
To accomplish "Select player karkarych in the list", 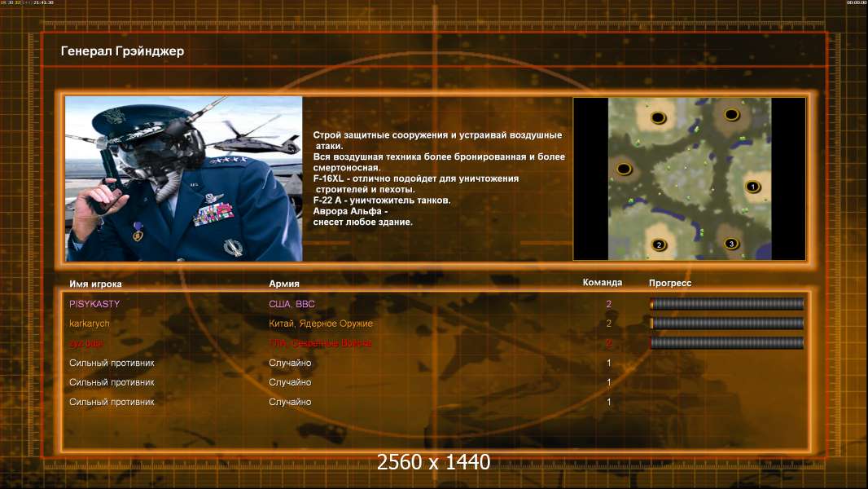I will [x=89, y=324].
